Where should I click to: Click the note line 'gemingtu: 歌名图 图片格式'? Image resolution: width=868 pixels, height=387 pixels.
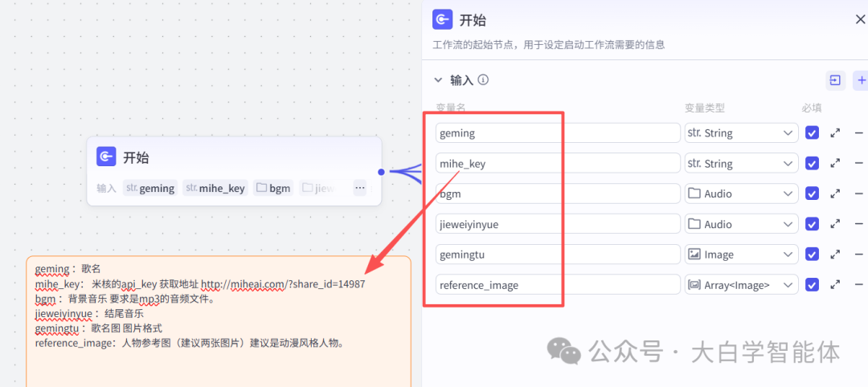(x=98, y=328)
